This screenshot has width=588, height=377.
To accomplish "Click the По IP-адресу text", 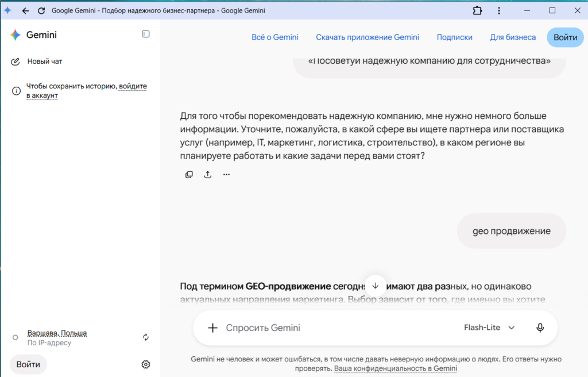I will click(49, 343).
